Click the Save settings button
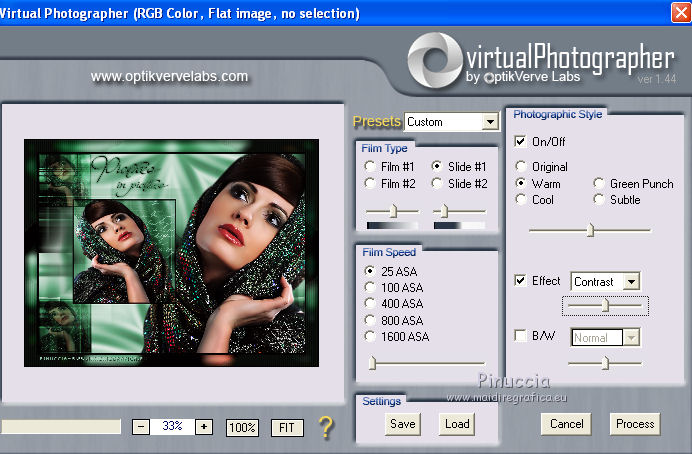The height and width of the screenshot is (454, 692). (402, 424)
